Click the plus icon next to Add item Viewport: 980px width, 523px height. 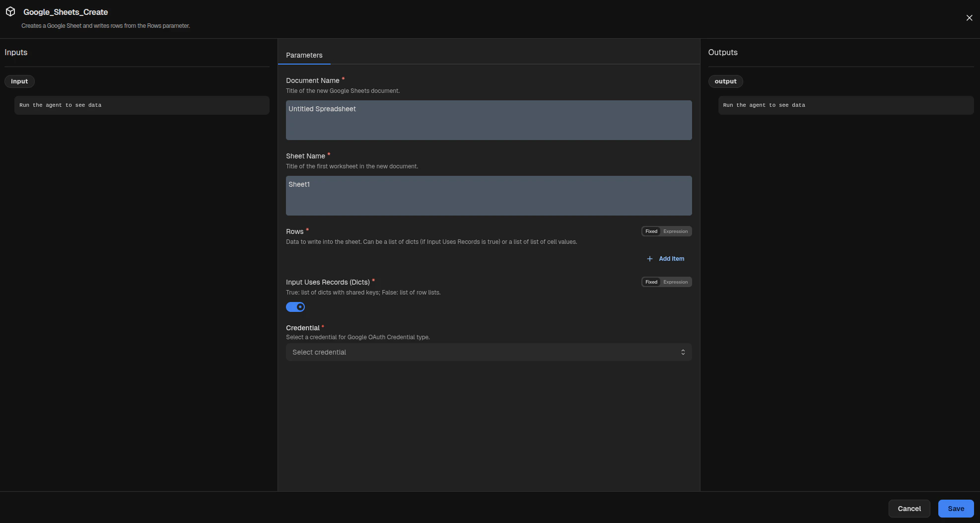tap(650, 259)
